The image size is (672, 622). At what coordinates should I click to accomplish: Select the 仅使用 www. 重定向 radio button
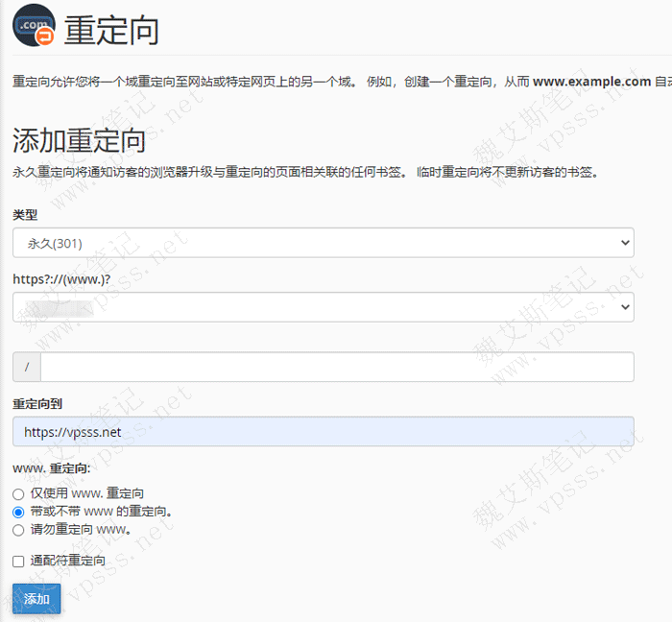tap(18, 493)
